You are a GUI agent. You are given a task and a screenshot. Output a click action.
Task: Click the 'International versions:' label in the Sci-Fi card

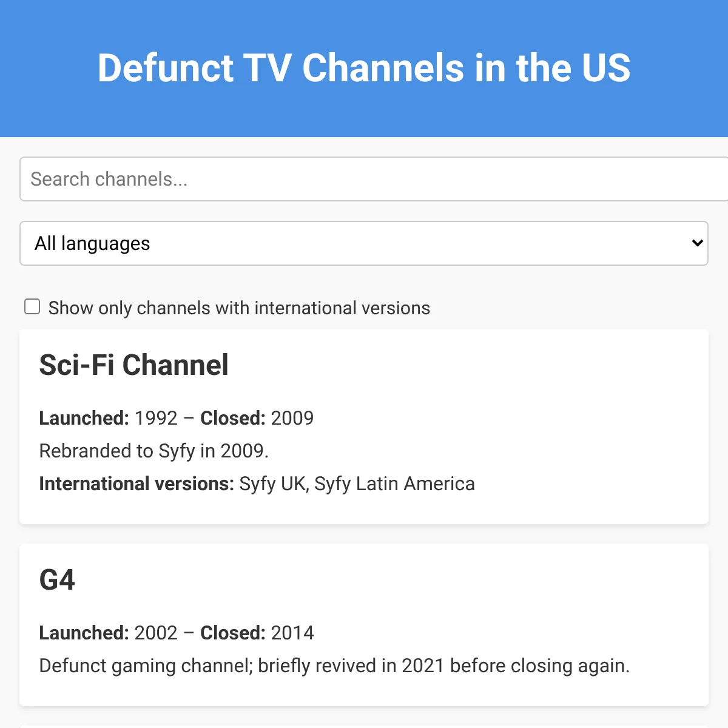(x=136, y=484)
